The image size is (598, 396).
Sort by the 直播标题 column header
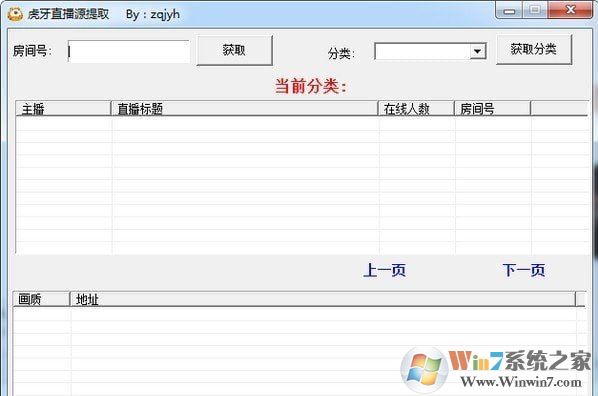point(244,109)
